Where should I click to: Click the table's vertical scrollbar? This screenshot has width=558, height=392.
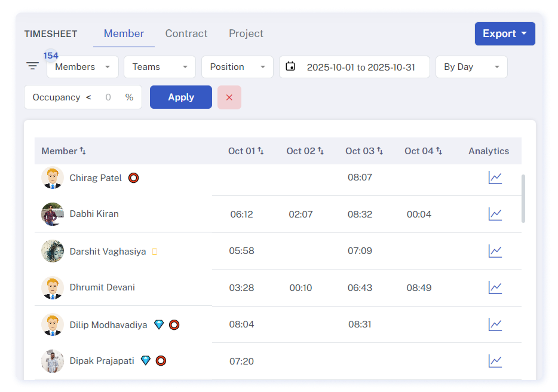(x=523, y=198)
